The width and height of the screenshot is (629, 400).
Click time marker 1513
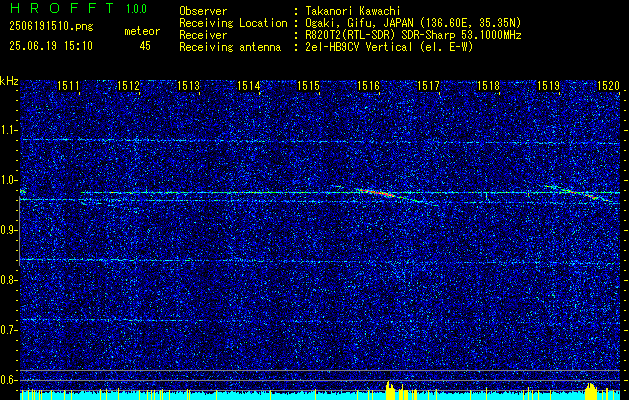tap(189, 85)
